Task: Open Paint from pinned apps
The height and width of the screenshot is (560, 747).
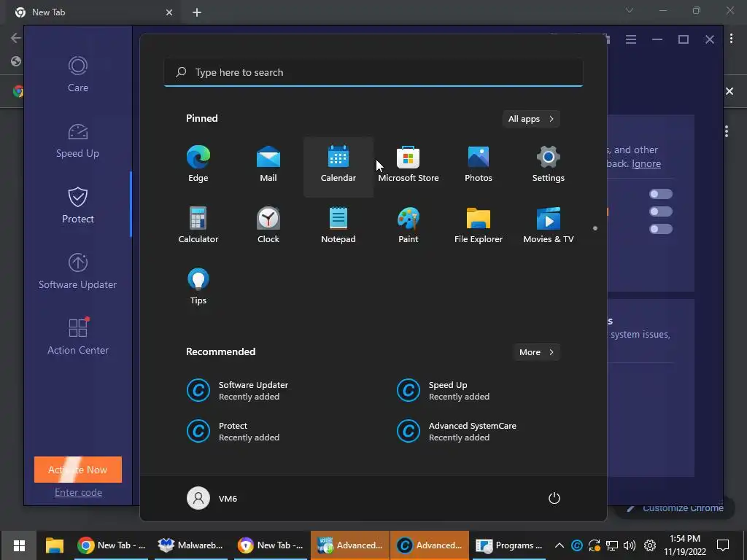Action: point(409,226)
